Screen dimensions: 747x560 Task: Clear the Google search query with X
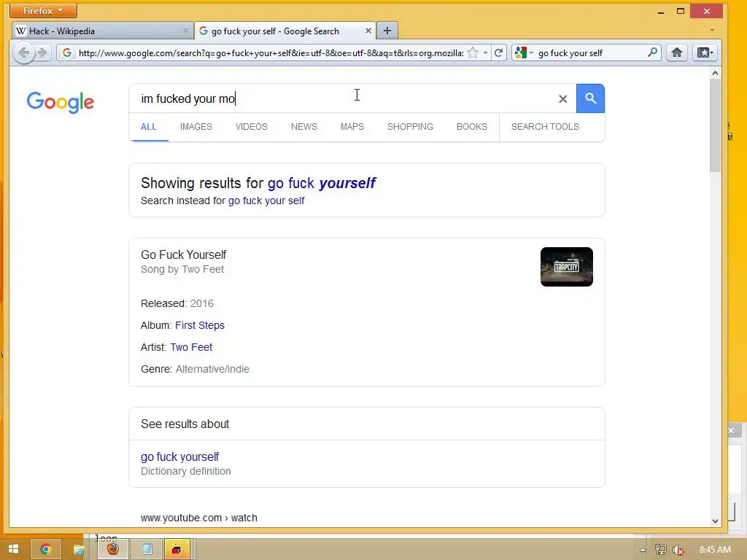click(562, 98)
